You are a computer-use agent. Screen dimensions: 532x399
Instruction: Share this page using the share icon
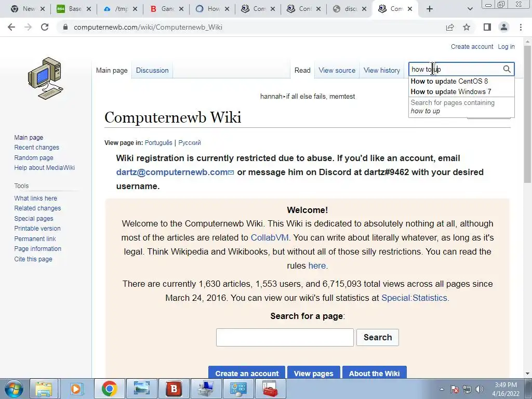(x=450, y=27)
